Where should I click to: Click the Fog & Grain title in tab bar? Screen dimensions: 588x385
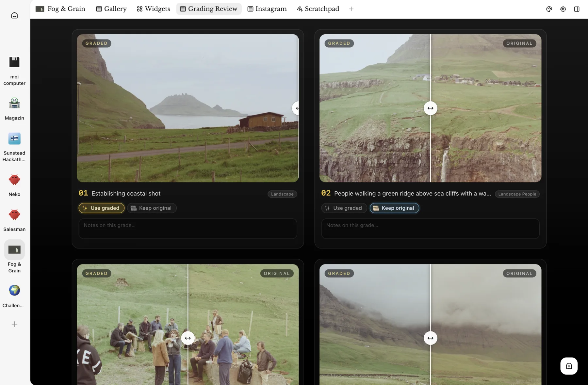pos(60,9)
